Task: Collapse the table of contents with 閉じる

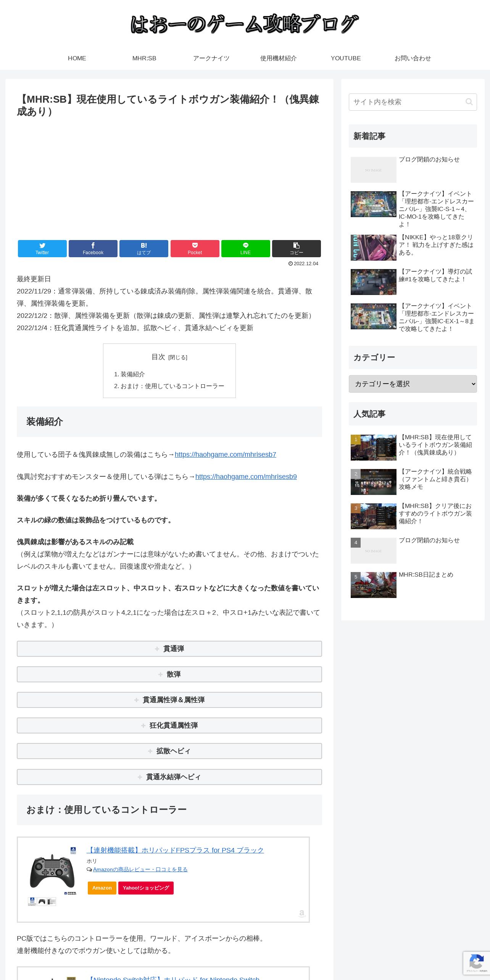Action: (x=178, y=358)
